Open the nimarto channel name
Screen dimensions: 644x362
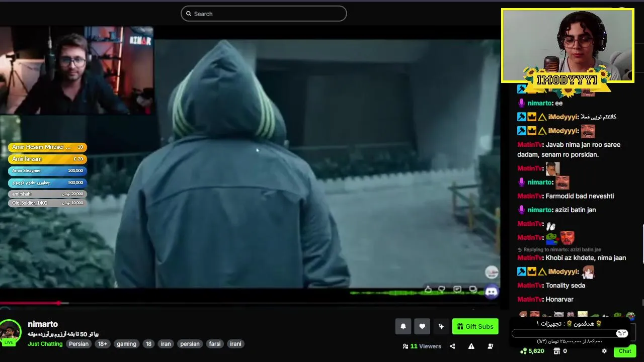(43, 324)
